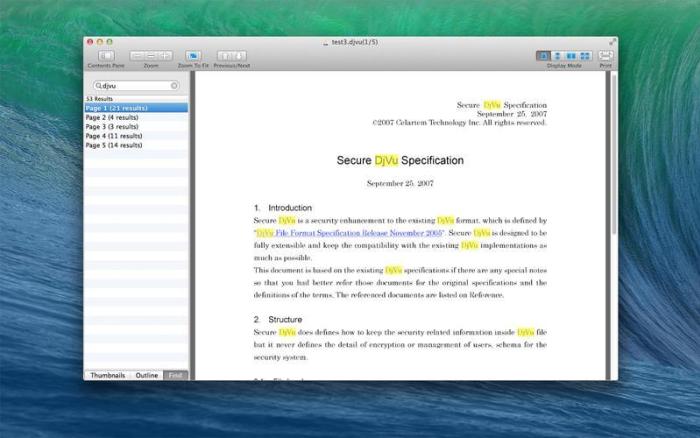Go to the previous page arrow

[x=225, y=56]
